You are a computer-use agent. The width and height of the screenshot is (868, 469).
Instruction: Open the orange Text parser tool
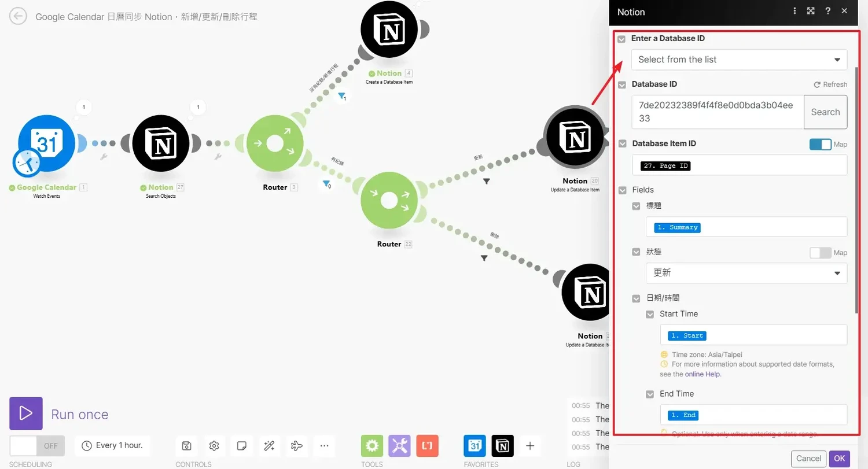427,445
